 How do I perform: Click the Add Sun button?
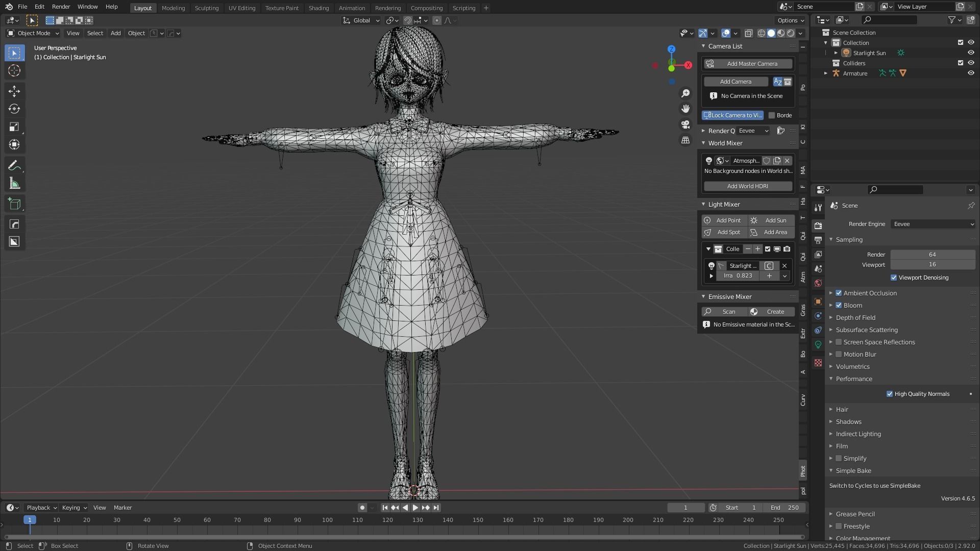point(771,220)
